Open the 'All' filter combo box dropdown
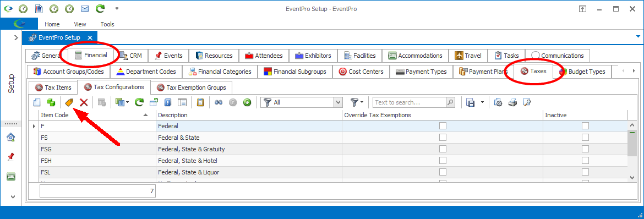The width and height of the screenshot is (644, 219). (x=339, y=102)
